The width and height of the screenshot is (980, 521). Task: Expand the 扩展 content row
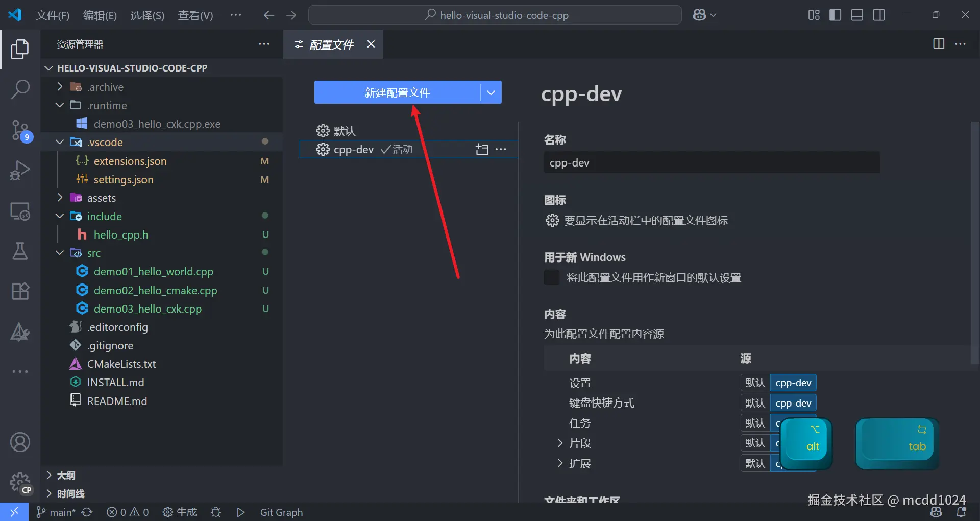tap(560, 463)
